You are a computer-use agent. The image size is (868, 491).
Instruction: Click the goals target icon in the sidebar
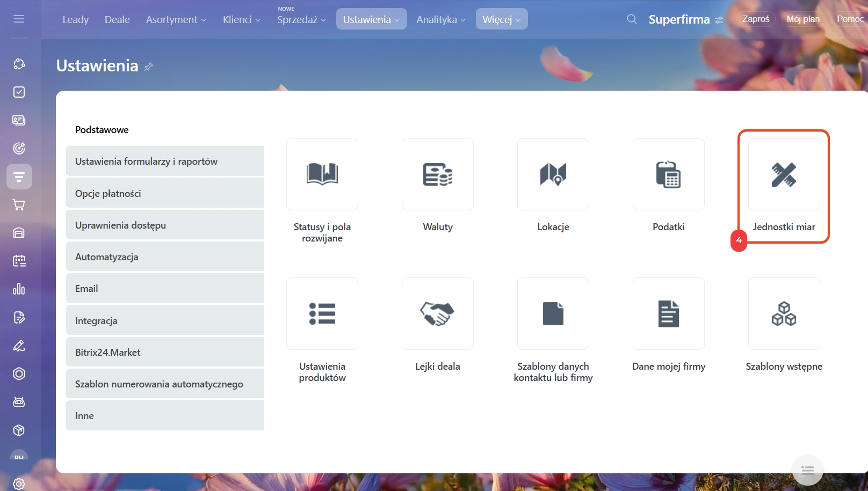point(19,148)
